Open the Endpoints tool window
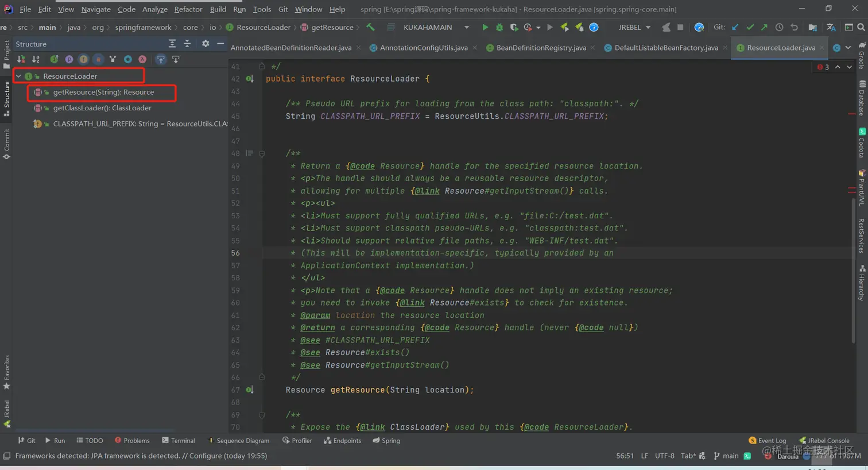868x470 pixels. click(343, 441)
